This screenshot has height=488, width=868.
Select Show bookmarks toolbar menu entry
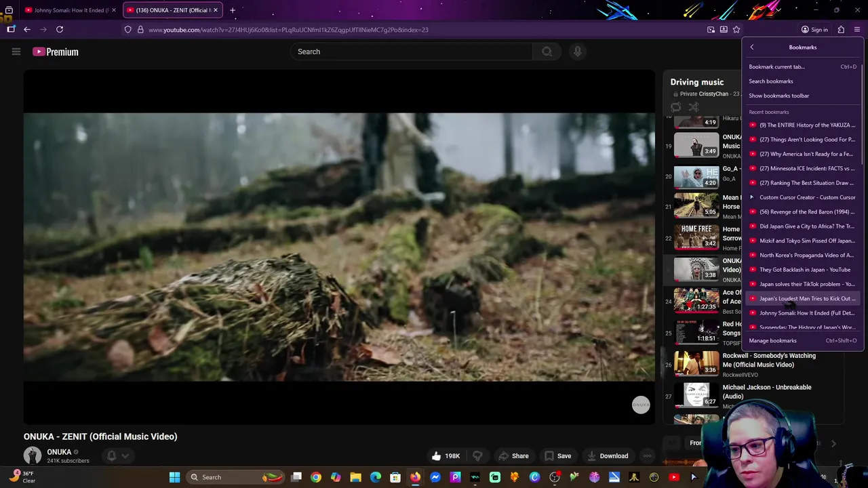[802, 96]
